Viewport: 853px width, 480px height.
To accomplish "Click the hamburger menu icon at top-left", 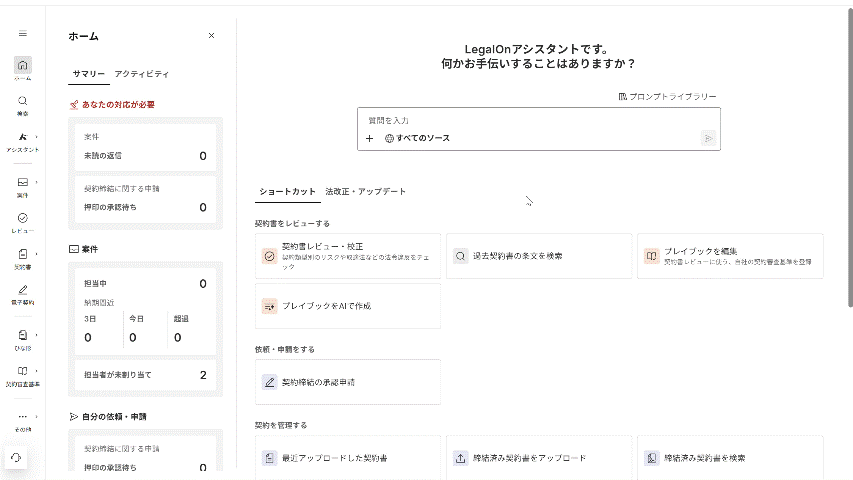I will (22, 34).
